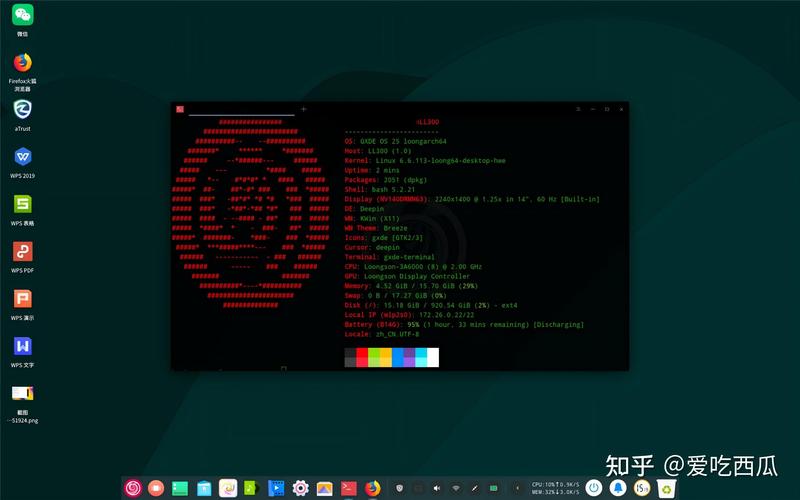Open the aTrust desktop icon

tap(22, 115)
